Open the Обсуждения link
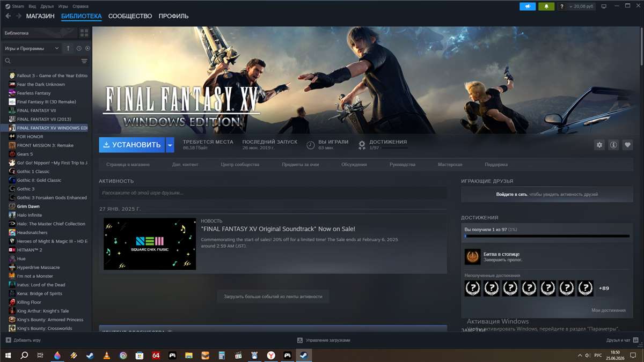 (x=354, y=165)
